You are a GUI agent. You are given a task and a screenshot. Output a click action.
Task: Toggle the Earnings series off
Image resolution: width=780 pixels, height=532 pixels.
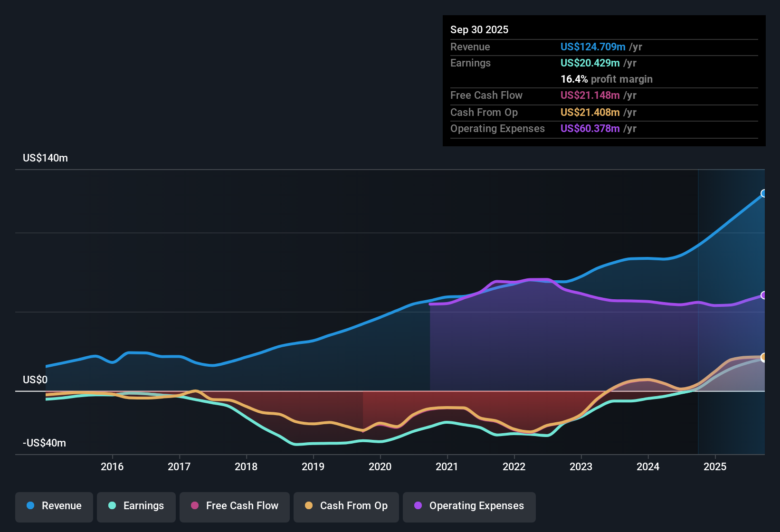(x=136, y=506)
